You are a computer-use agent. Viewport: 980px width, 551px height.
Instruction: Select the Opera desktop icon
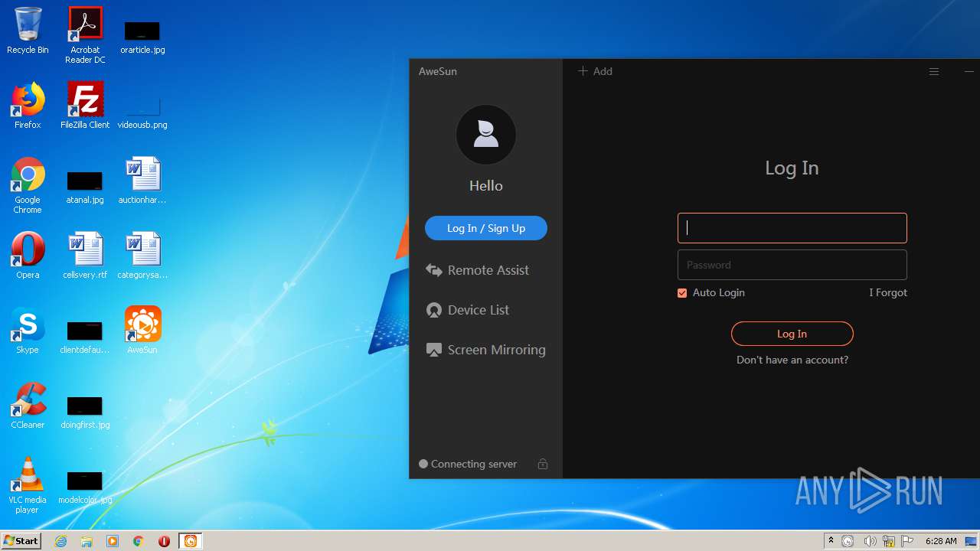[28, 256]
